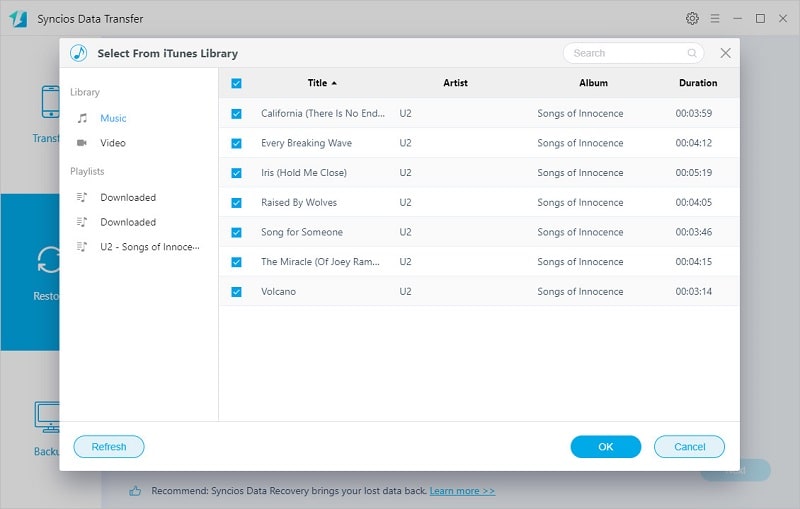Open the settings gear in Syncios title bar
The height and width of the screenshot is (509, 800).
692,18
